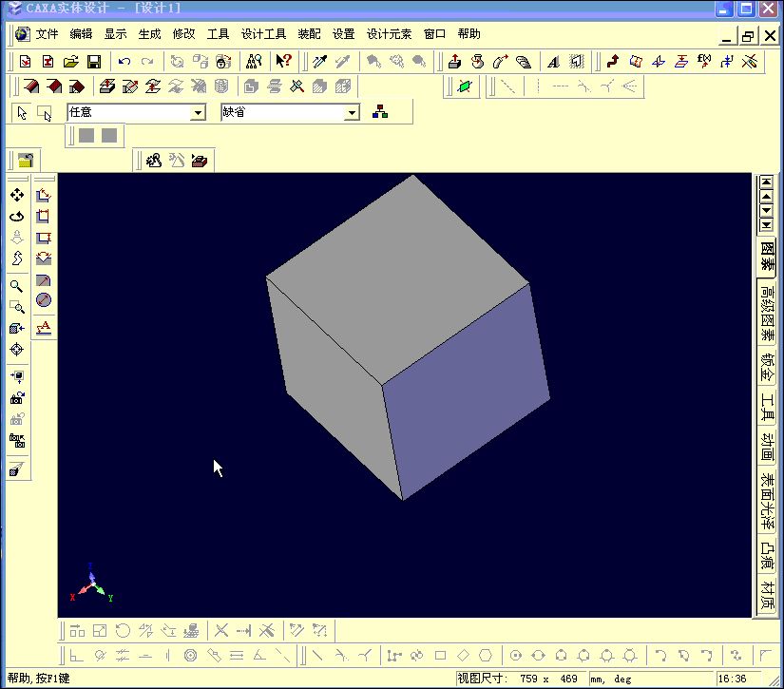Open the 设计工具 menu
The image size is (784, 689).
[x=263, y=34]
